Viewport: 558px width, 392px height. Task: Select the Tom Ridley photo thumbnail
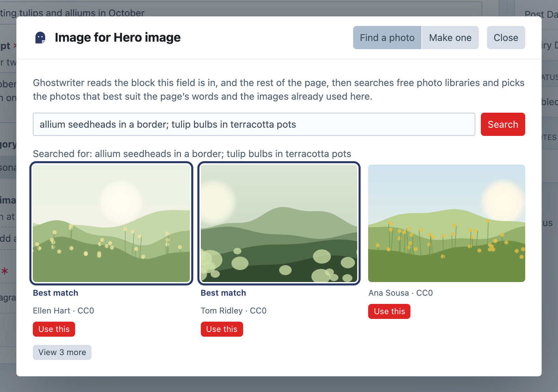click(279, 223)
